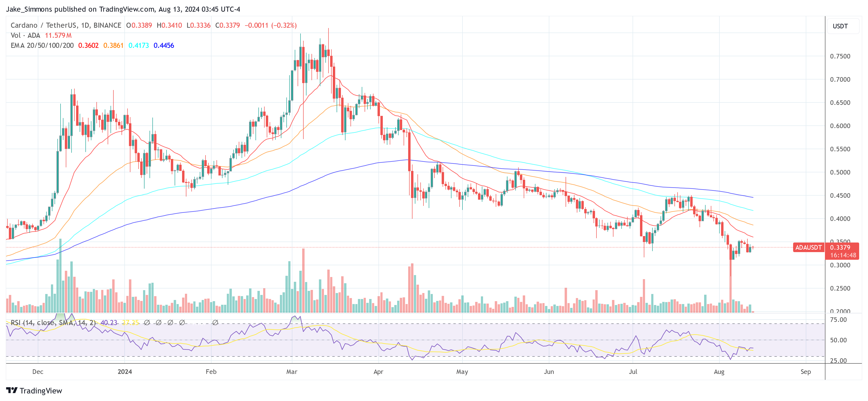The height and width of the screenshot is (401, 868).
Task: Select the high value H0.3410
Action: tap(169, 25)
